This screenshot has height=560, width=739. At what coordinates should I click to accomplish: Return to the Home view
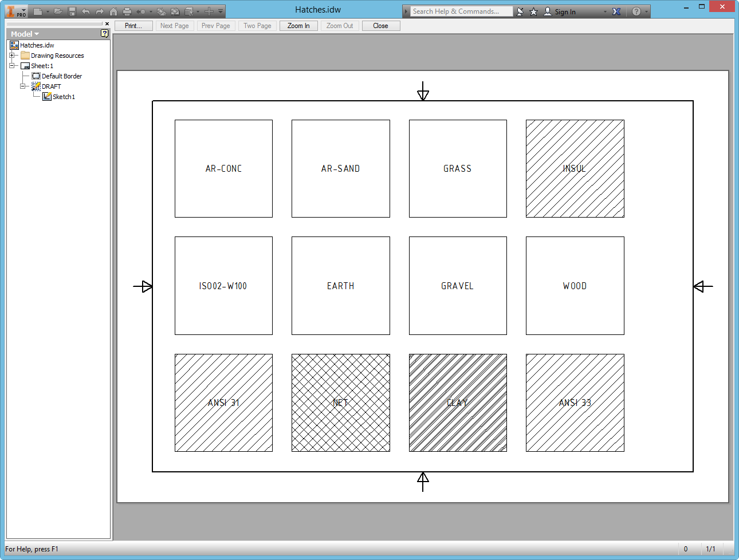pos(113,11)
